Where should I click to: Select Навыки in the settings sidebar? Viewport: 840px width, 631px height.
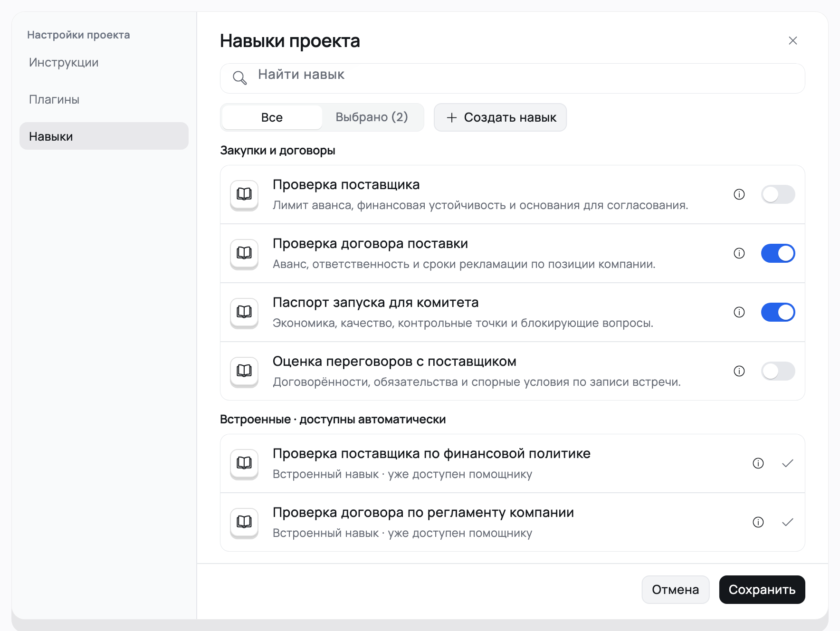pos(104,136)
